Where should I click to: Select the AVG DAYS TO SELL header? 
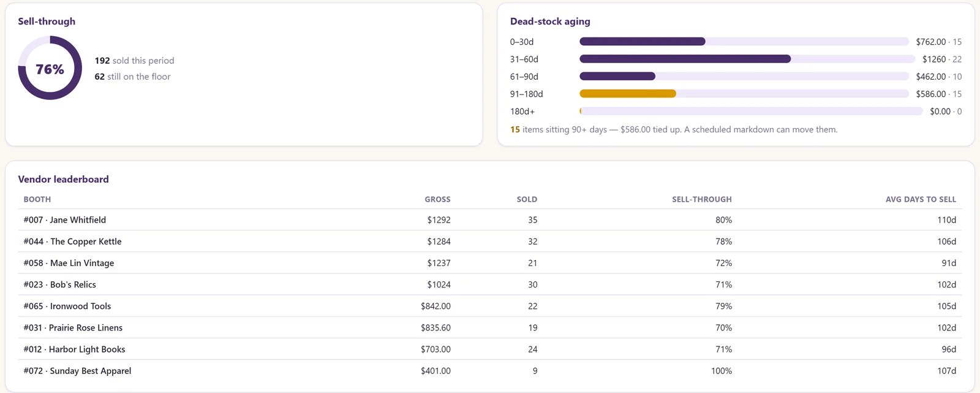[921, 199]
